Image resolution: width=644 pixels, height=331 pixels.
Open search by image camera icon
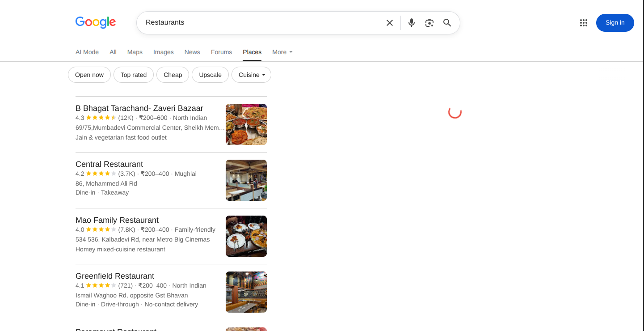(x=429, y=23)
